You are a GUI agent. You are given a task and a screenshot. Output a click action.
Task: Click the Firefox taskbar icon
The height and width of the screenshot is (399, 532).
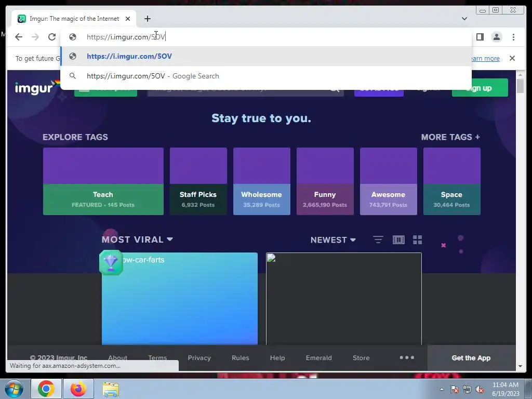tap(78, 389)
